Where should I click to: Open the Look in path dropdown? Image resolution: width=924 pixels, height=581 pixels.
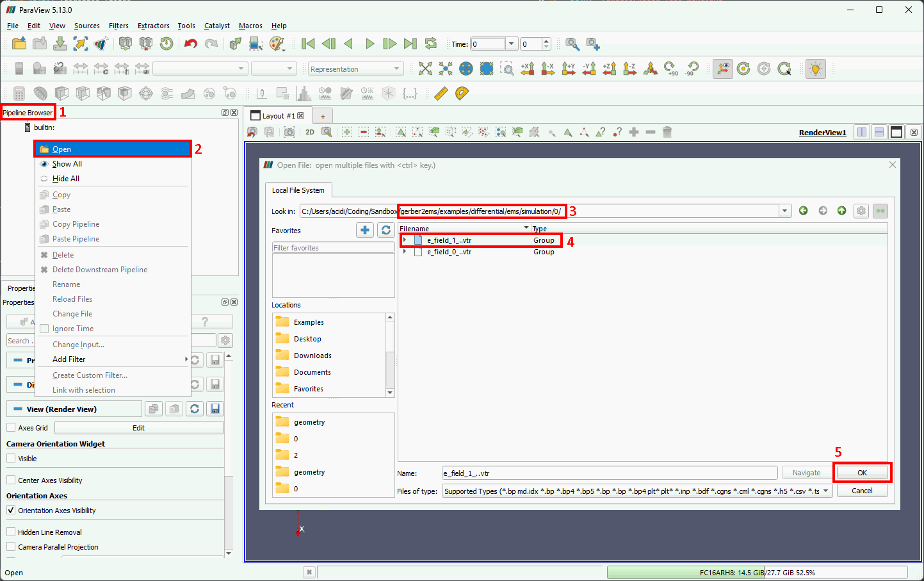(x=785, y=211)
